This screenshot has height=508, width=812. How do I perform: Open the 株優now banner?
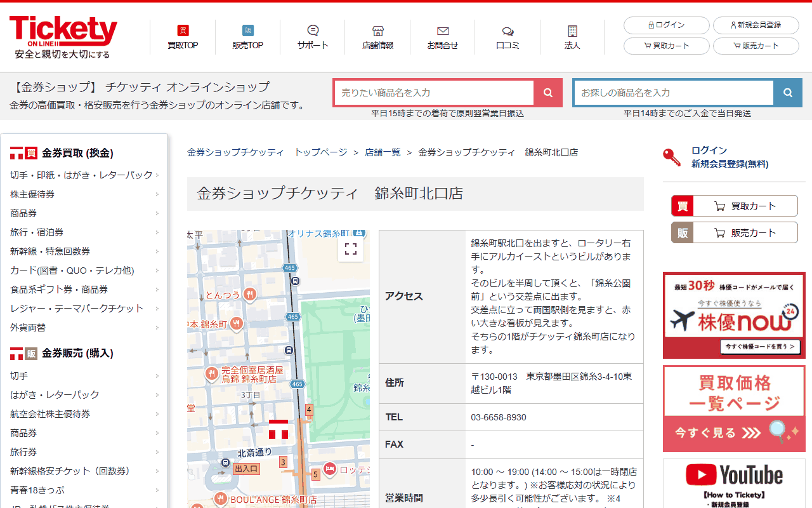tap(734, 316)
